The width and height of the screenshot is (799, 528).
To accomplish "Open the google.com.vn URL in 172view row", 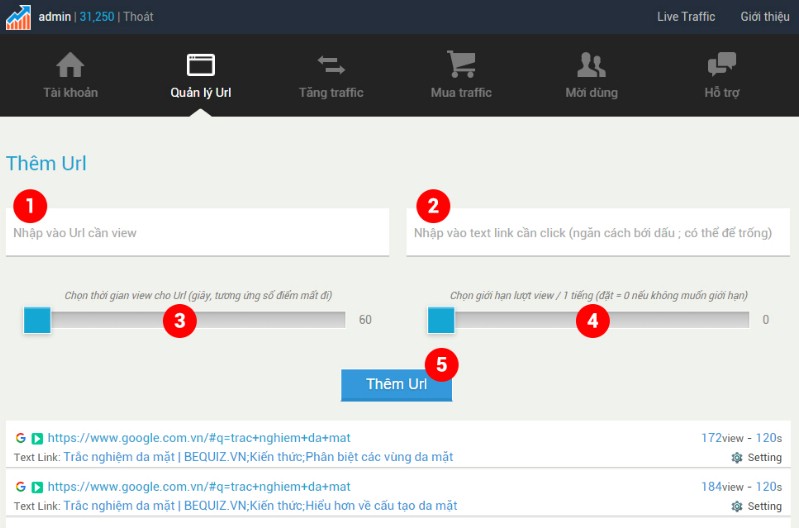I will tap(199, 438).
